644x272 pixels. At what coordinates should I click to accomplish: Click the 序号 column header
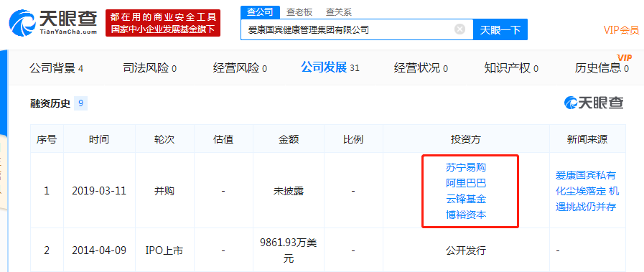(47, 139)
